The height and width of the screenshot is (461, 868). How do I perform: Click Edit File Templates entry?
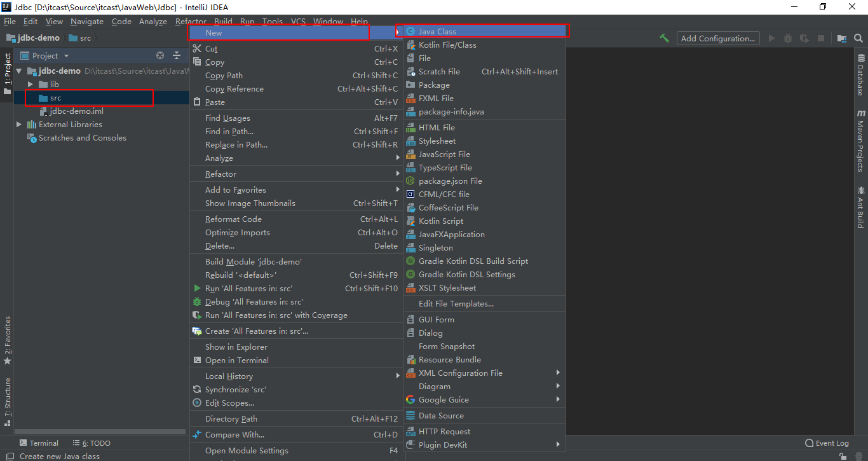tap(456, 304)
